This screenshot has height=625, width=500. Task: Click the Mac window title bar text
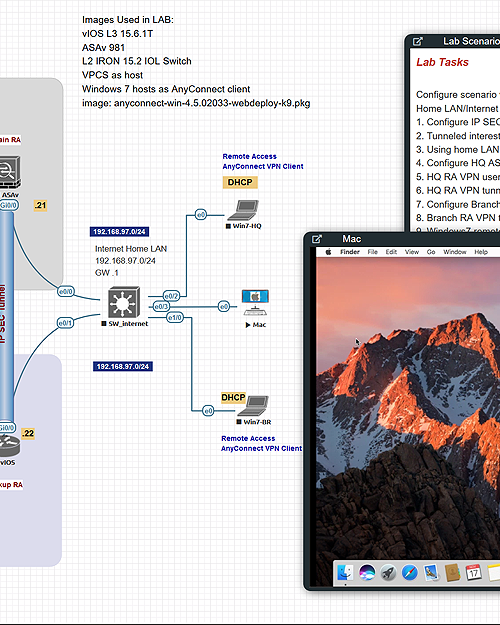click(x=352, y=239)
